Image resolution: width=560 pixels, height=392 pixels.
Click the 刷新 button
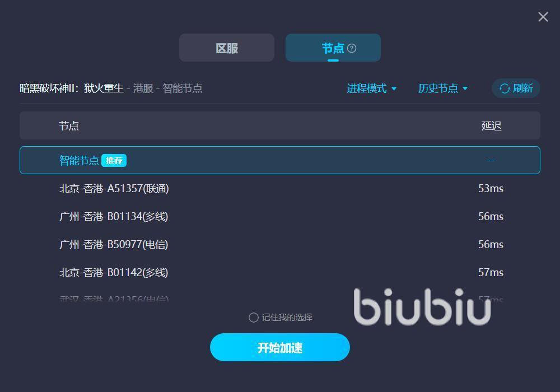[516, 88]
